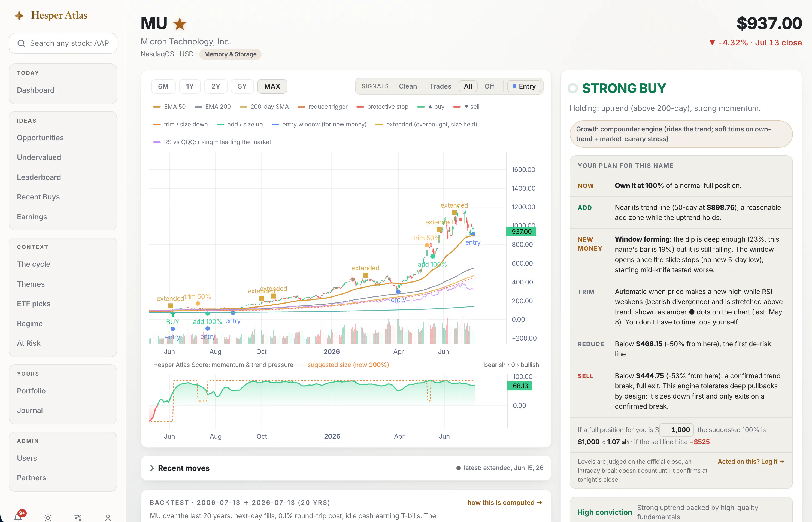Turn signals Off
812x522 pixels.
pyautogui.click(x=489, y=86)
